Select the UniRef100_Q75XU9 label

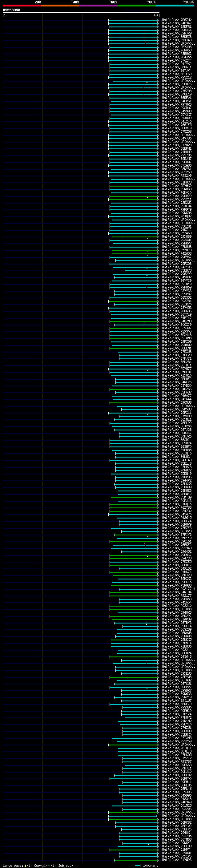(x=177, y=416)
